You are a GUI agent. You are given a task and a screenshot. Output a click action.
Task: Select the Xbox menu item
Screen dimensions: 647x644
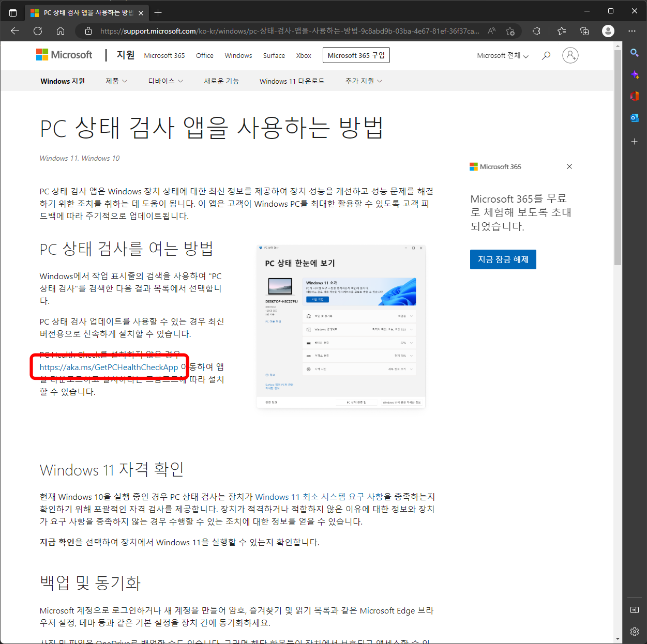(304, 55)
